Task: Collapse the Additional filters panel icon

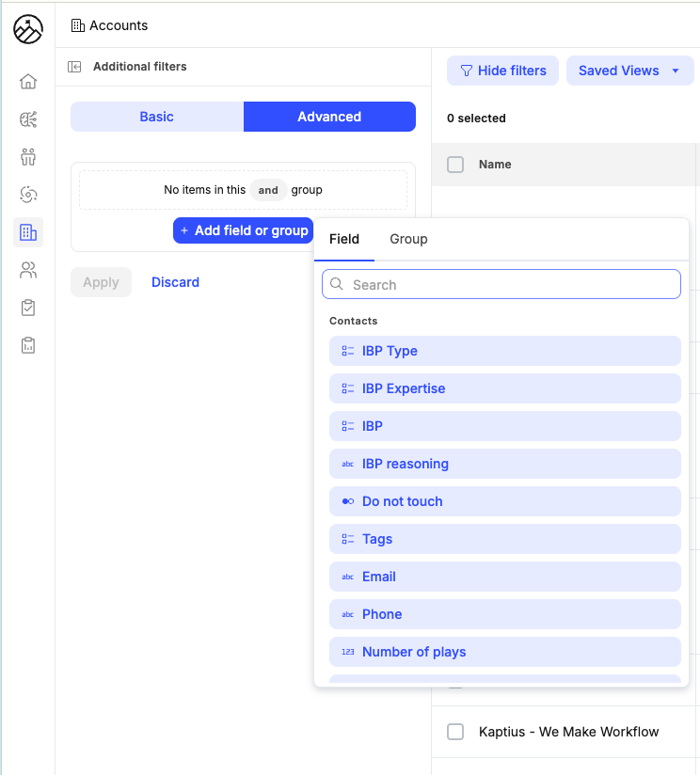Action: (75, 67)
